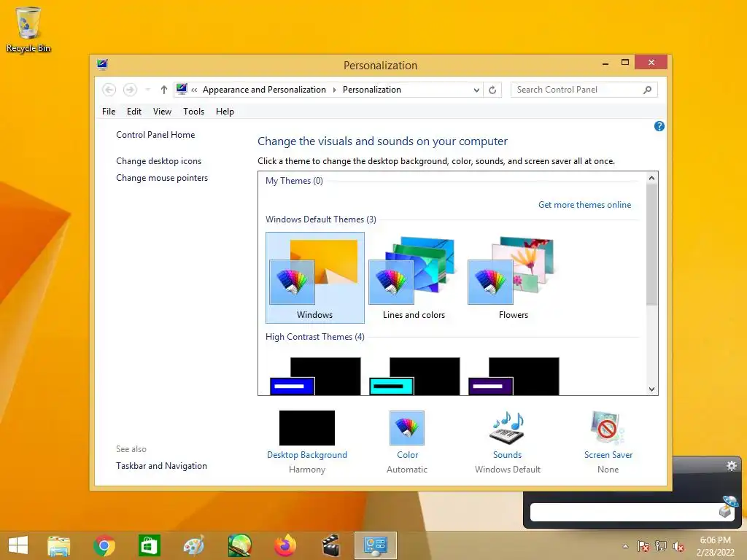Open the clapperboard video app on the taskbar
This screenshot has height=560, width=747.
pyautogui.click(x=330, y=545)
